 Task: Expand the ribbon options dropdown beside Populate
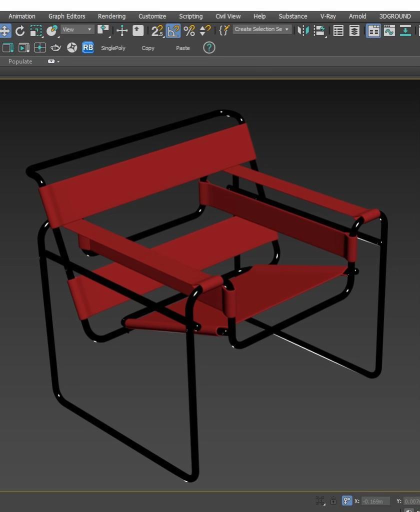(54, 61)
